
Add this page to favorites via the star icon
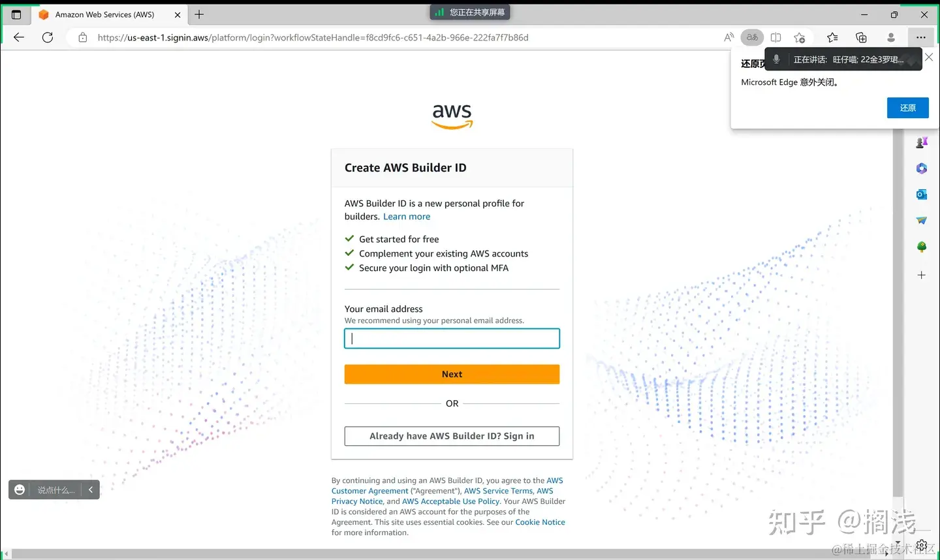coord(800,37)
